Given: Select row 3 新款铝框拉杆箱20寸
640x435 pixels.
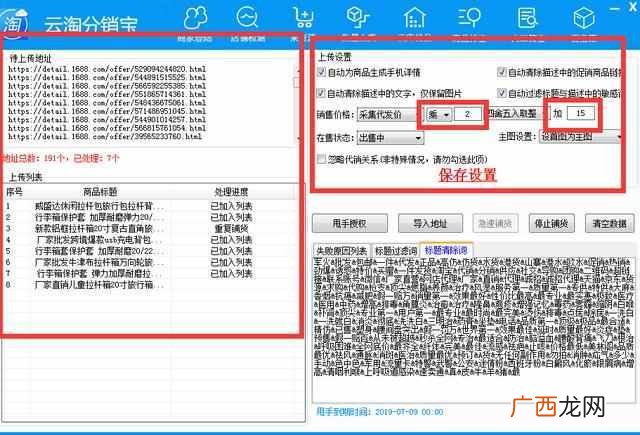Looking at the screenshot, I should pyautogui.click(x=149, y=229).
